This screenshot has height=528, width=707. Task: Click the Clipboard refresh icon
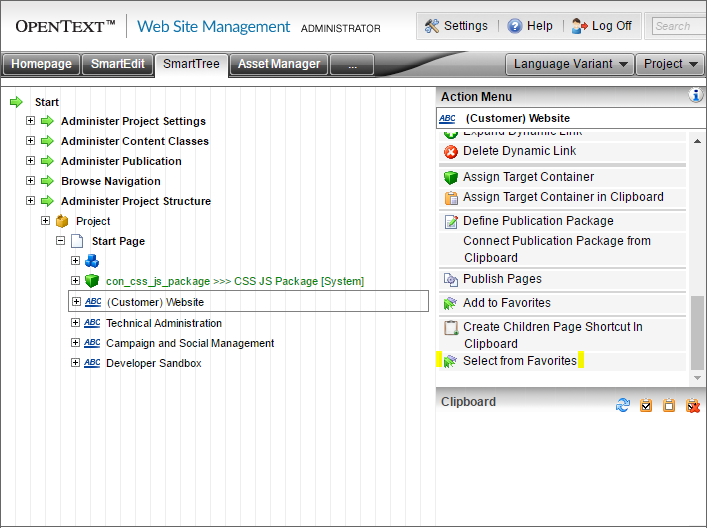[623, 405]
